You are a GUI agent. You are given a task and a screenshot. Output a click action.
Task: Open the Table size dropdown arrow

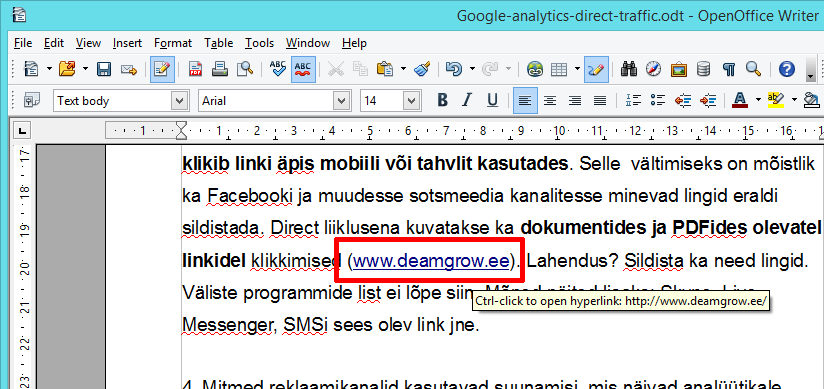point(577,69)
